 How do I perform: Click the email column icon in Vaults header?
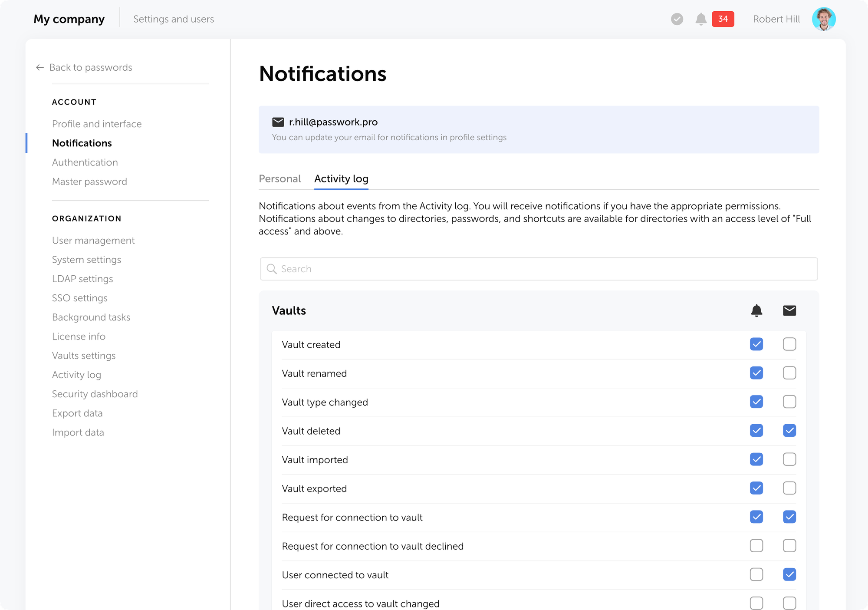click(x=789, y=310)
